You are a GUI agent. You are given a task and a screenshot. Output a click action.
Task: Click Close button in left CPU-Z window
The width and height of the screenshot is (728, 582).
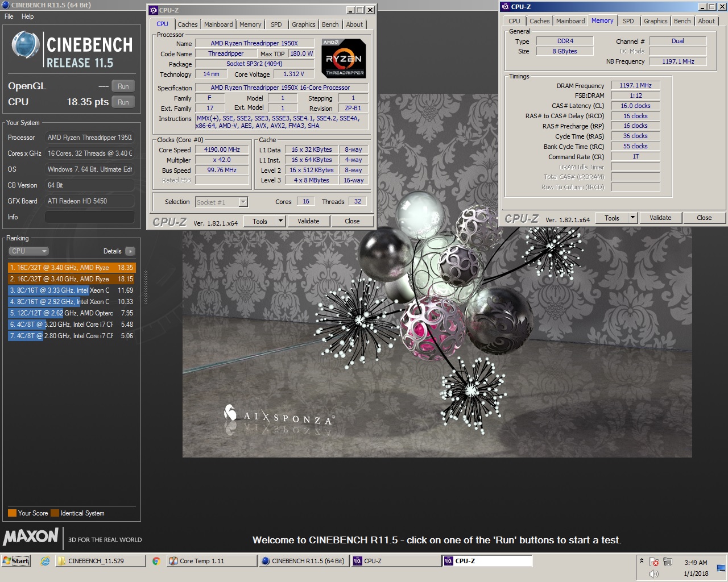[x=352, y=222]
